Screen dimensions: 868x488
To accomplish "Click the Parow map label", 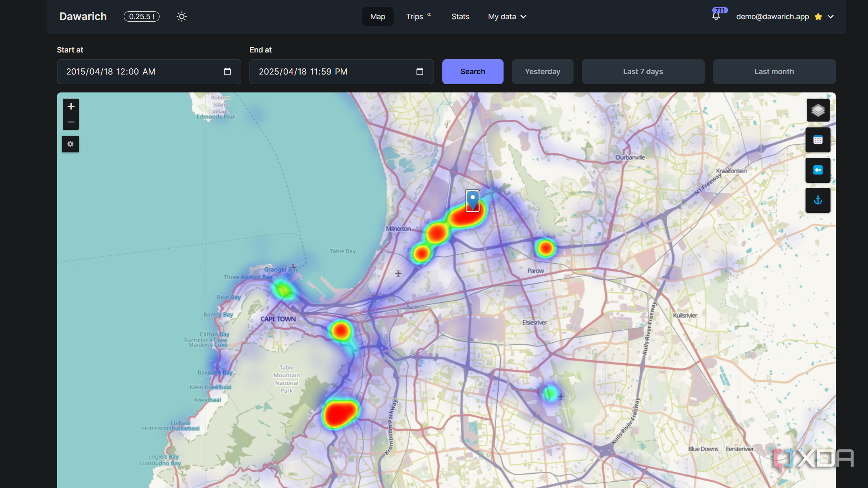I will click(x=536, y=271).
